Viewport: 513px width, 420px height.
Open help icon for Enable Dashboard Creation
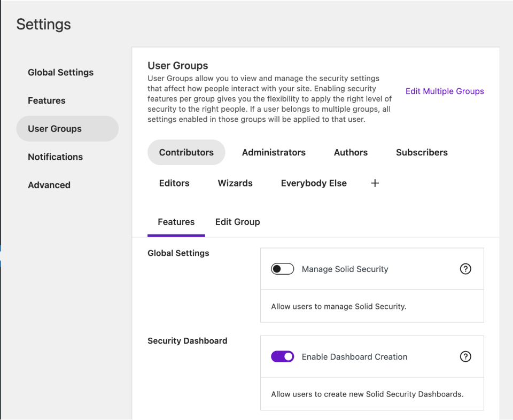click(x=465, y=357)
